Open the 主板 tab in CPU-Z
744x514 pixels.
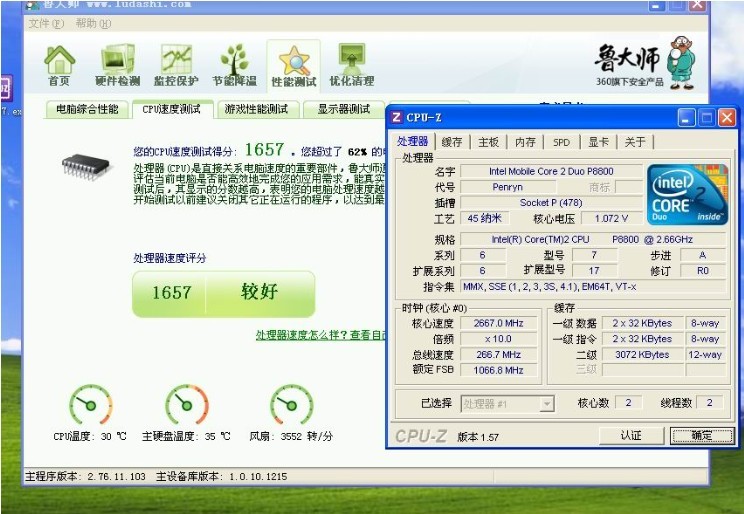pyautogui.click(x=488, y=142)
